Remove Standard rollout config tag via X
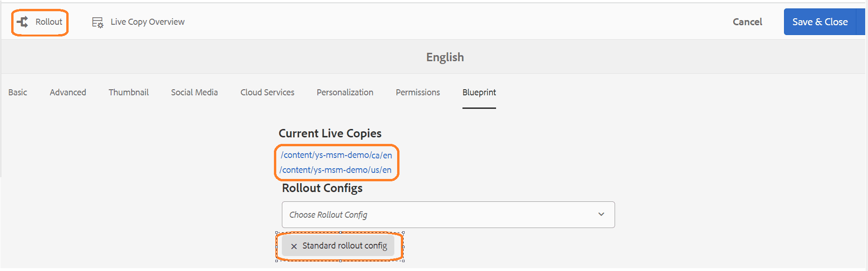This screenshot has width=868, height=271. [294, 246]
